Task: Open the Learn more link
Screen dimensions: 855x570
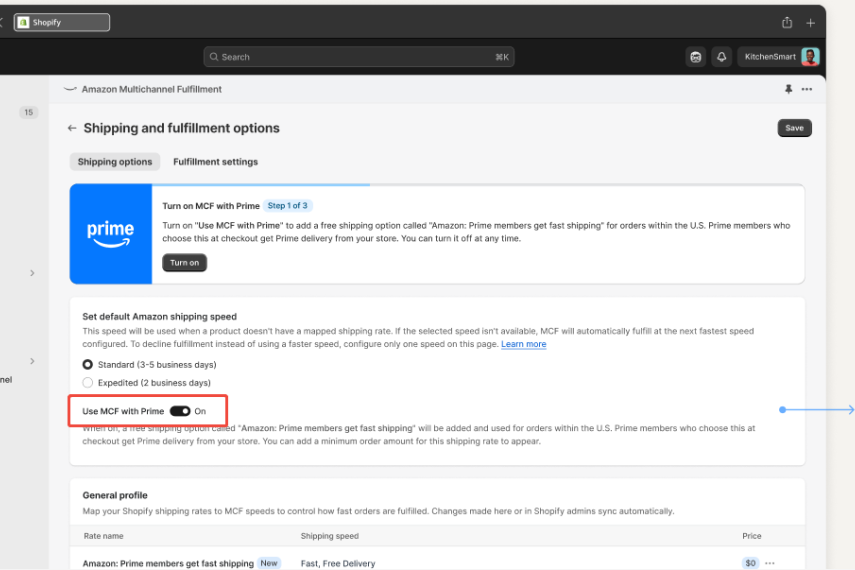Action: pos(523,344)
